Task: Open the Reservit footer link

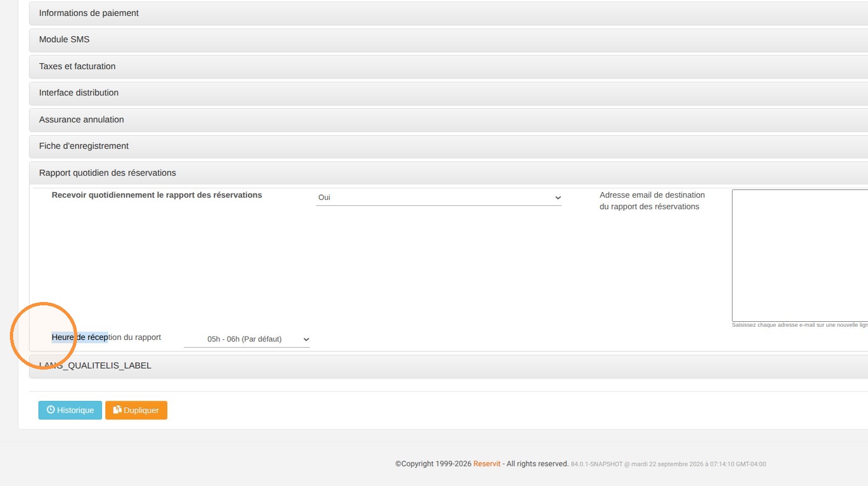Action: tap(487, 464)
